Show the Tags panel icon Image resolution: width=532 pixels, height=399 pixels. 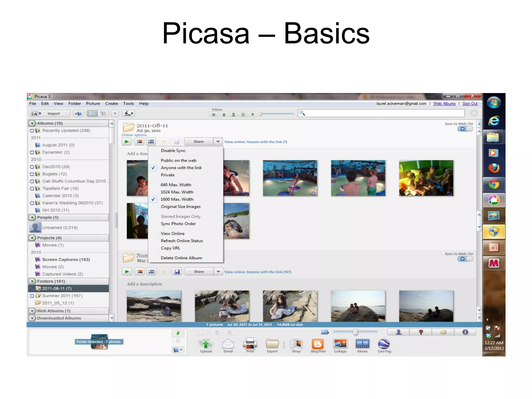click(x=443, y=332)
